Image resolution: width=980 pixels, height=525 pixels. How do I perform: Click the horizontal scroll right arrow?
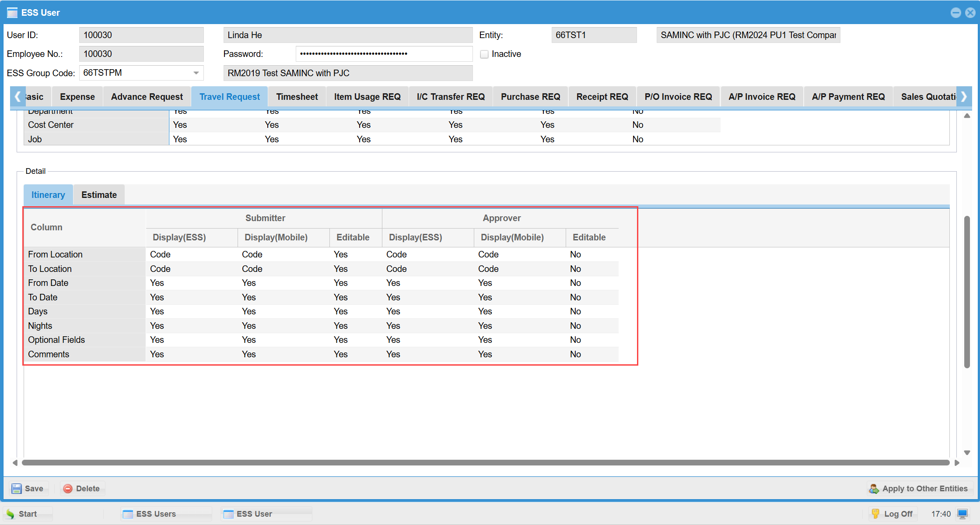(x=957, y=463)
